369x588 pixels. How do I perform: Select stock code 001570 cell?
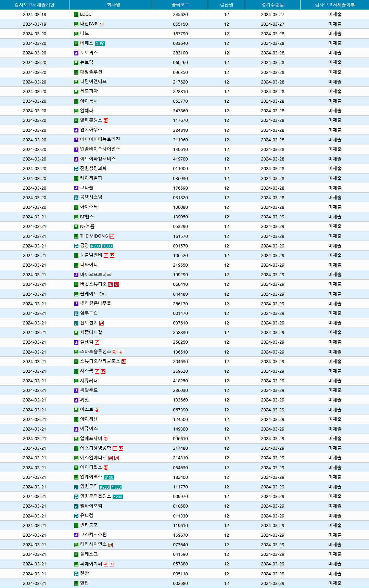180,246
